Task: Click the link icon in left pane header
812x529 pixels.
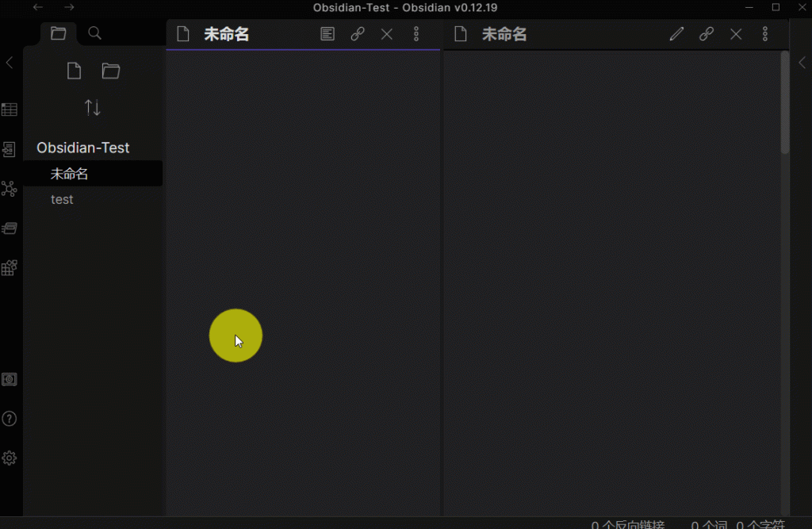Action: [358, 34]
